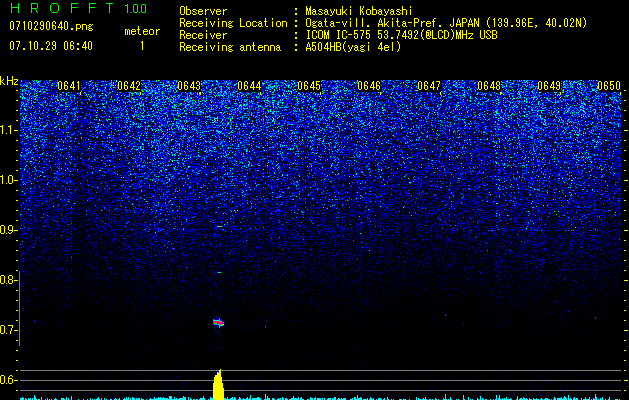The height and width of the screenshot is (400, 629).
Task: Click the Observer field label
Action: tap(203, 11)
